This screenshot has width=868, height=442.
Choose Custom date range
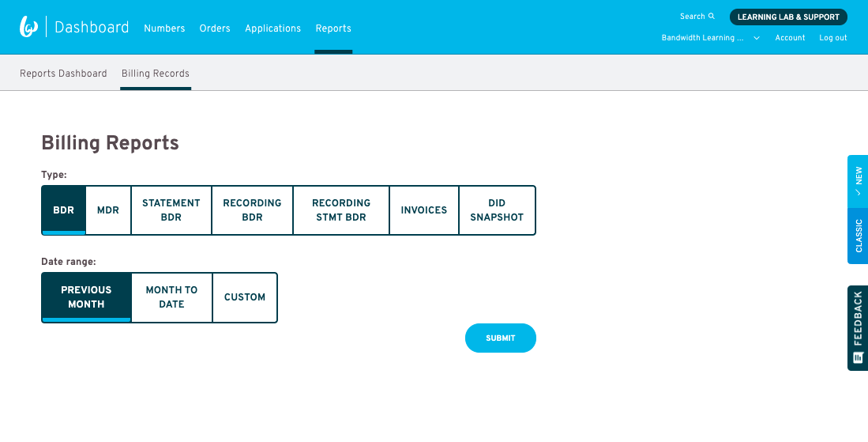click(x=245, y=297)
